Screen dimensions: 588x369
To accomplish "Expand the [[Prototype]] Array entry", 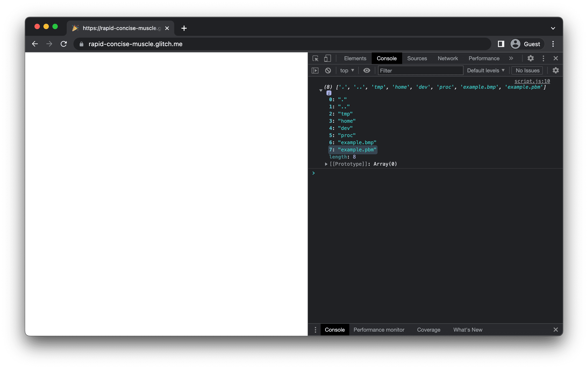I will coord(325,164).
